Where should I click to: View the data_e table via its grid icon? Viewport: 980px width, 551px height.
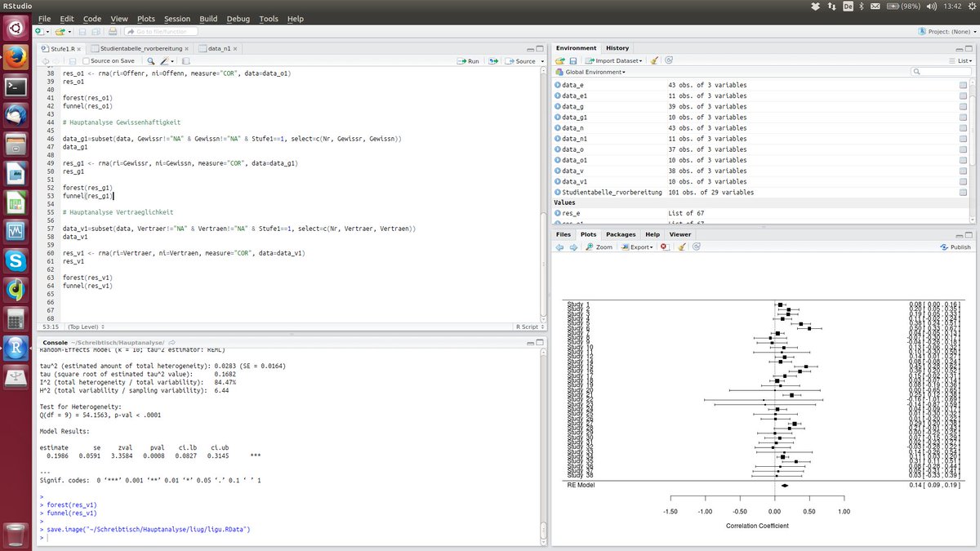[963, 86]
